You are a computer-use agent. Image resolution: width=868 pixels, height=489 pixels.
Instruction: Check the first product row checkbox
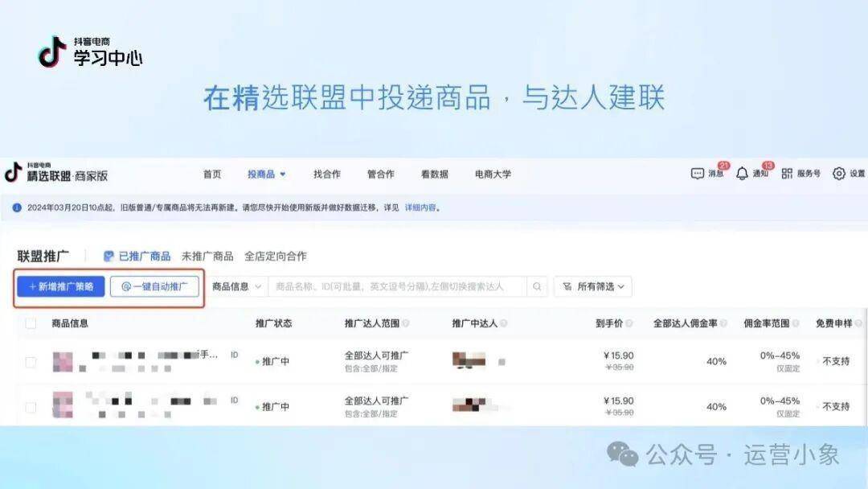coord(31,362)
